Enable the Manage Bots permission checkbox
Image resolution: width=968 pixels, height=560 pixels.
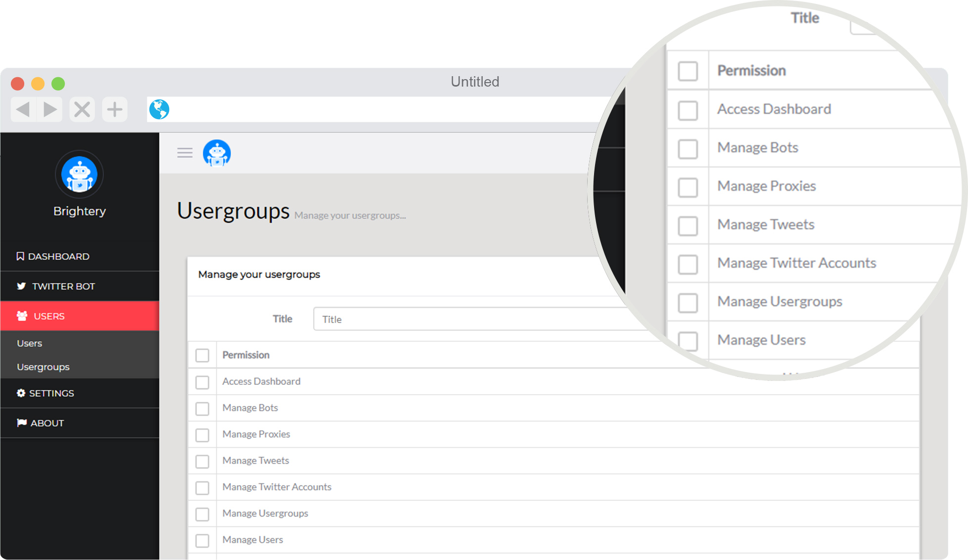click(202, 409)
